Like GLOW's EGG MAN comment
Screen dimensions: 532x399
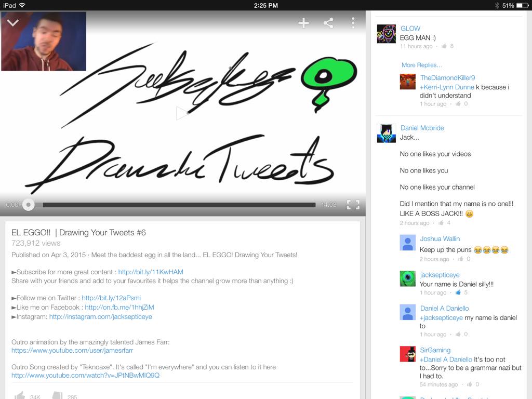444,46
